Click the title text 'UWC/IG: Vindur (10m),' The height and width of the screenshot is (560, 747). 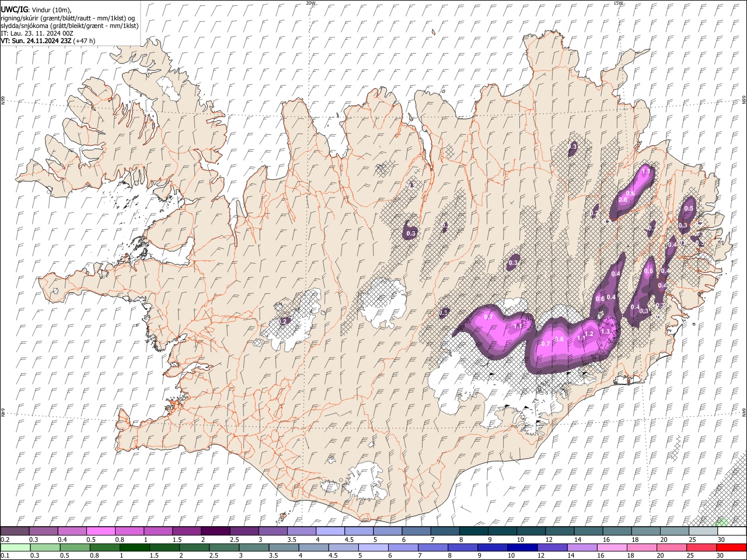coord(36,10)
